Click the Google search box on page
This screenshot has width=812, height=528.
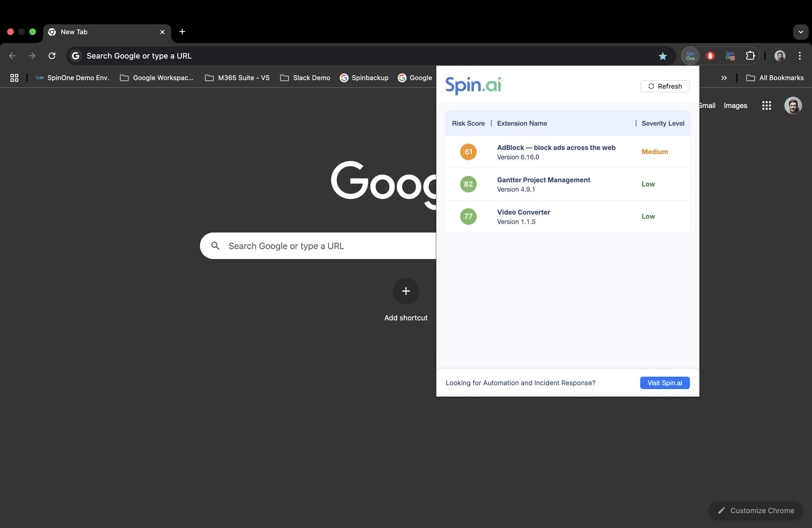(x=317, y=246)
